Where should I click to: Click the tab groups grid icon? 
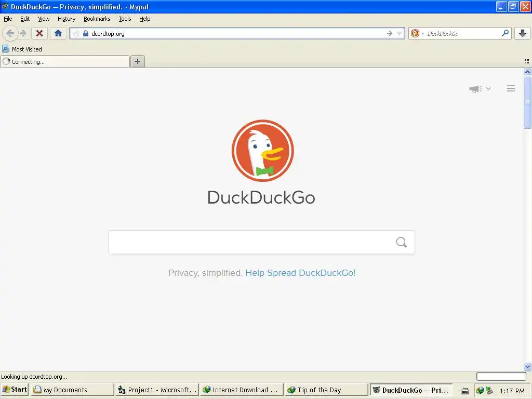[527, 61]
